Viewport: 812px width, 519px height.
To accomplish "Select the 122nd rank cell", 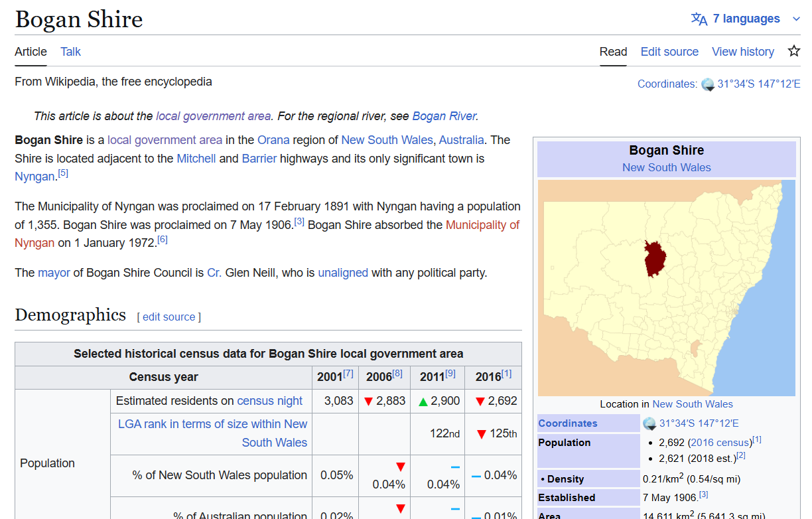I will (x=438, y=434).
